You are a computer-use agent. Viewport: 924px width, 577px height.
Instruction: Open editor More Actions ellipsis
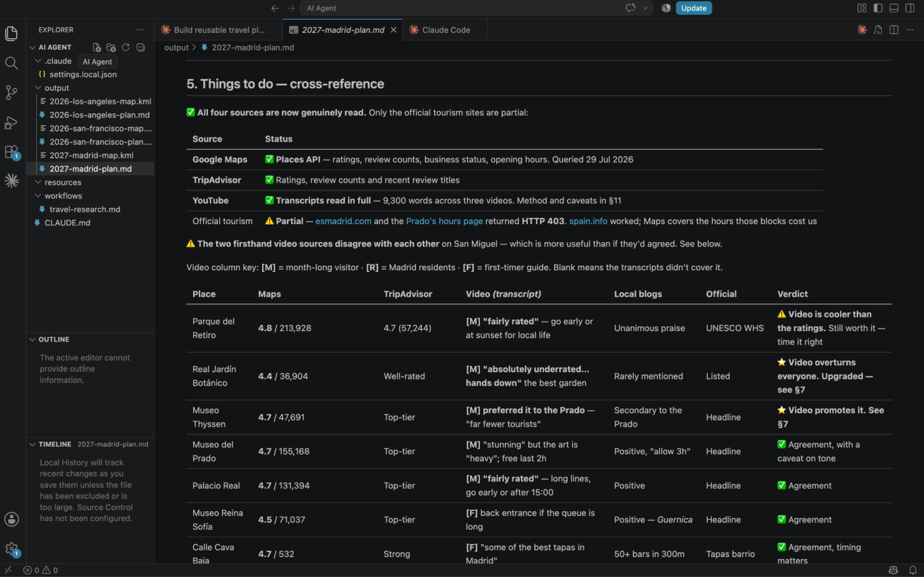point(910,30)
